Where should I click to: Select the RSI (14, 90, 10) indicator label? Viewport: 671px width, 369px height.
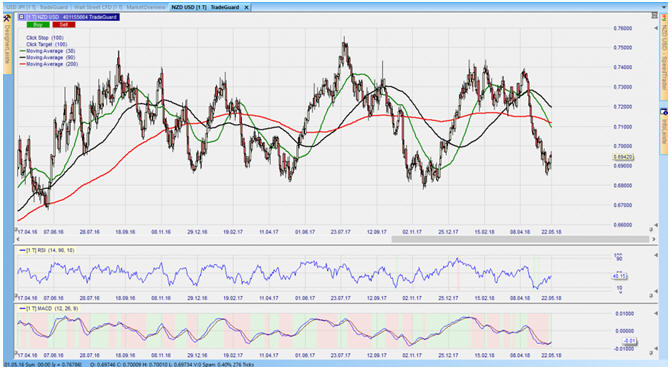pos(47,250)
